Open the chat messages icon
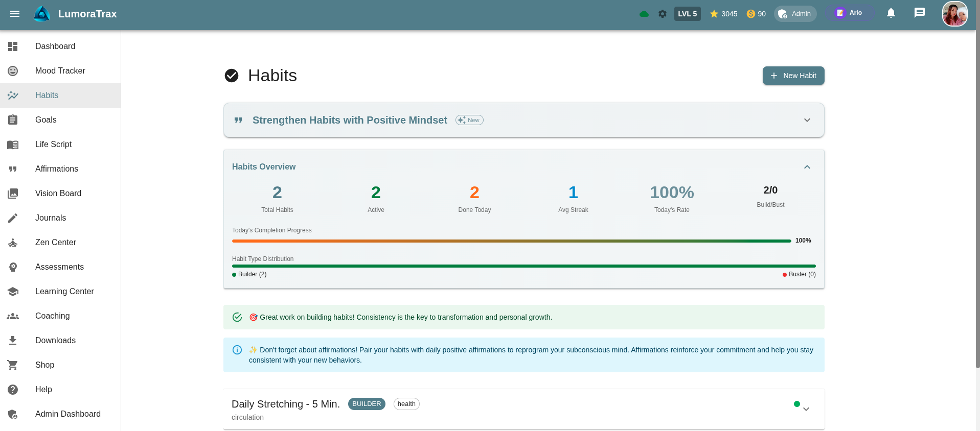The height and width of the screenshot is (431, 980). click(x=920, y=13)
